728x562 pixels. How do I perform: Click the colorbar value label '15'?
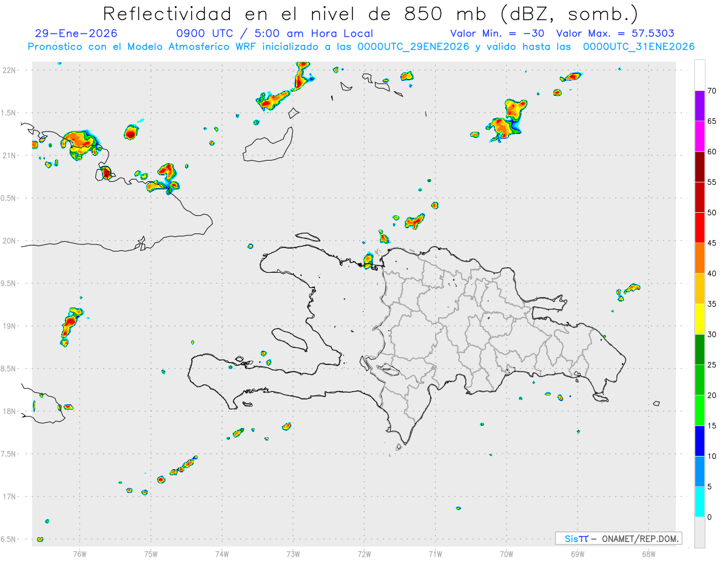(x=712, y=426)
